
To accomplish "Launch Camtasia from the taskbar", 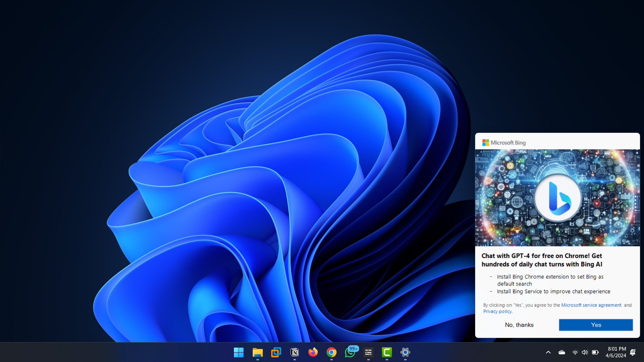I will coord(387,352).
